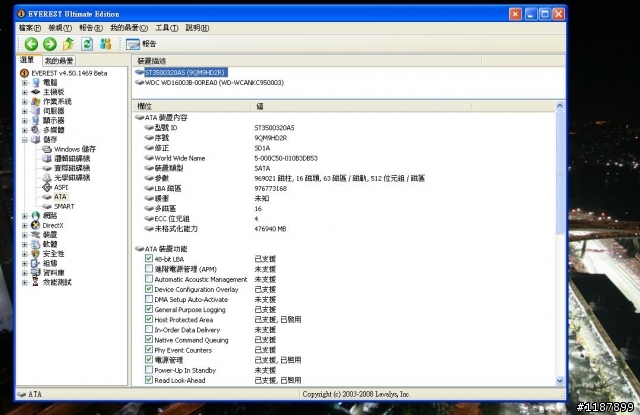Toggle the 進階電源管理 (APM) checkbox
Viewport: 640px width, 415px height.
click(149, 269)
